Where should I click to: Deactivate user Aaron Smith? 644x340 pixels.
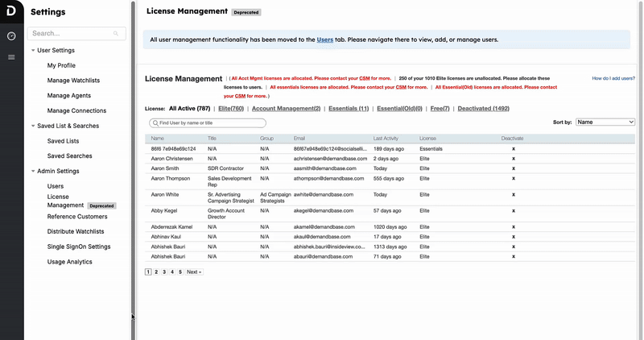pos(514,168)
